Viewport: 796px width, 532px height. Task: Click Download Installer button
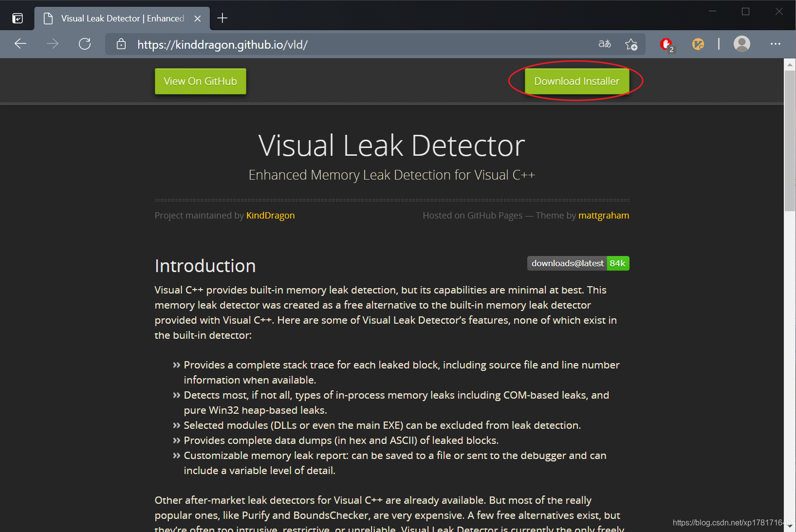tap(576, 81)
